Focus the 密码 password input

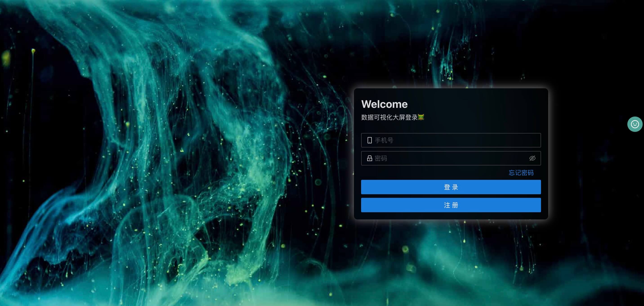point(451,158)
